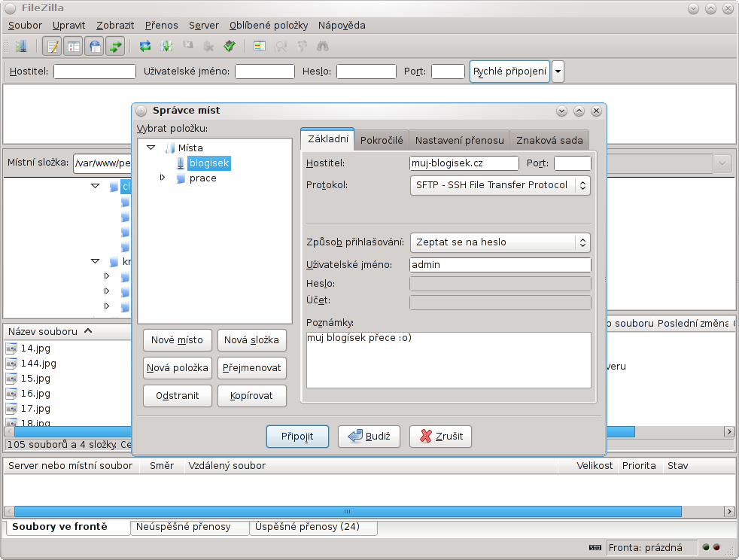Image resolution: width=739 pixels, height=560 pixels.
Task: Open the Upravit menu
Action: [68, 26]
